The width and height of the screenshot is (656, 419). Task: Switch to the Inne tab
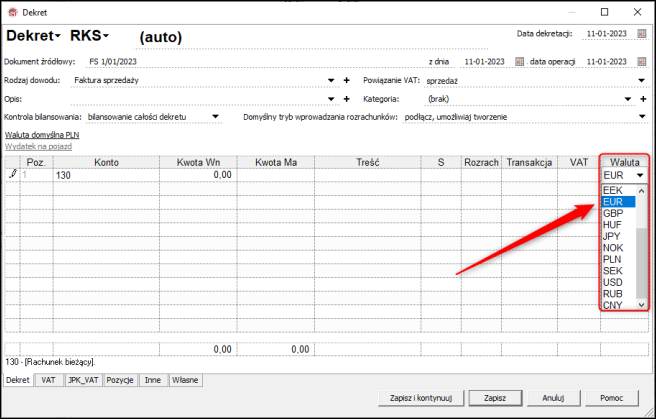click(x=153, y=380)
